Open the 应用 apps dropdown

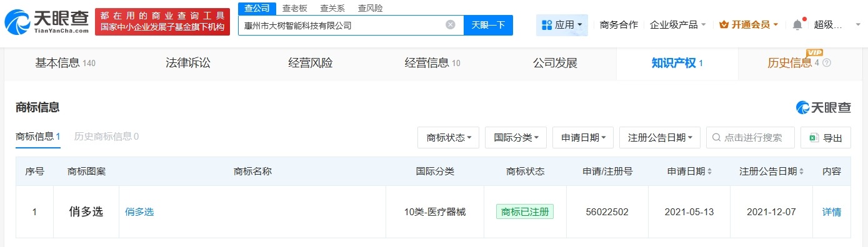click(x=562, y=25)
